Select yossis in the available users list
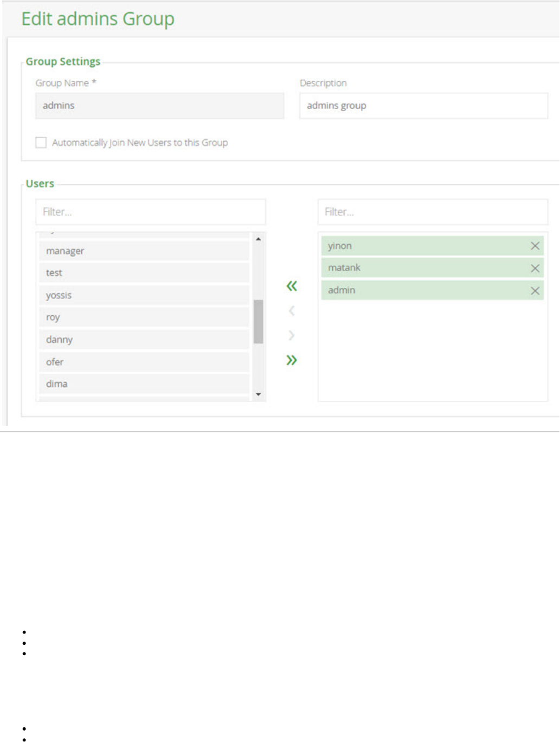This screenshot has height=755, width=560. click(x=144, y=296)
